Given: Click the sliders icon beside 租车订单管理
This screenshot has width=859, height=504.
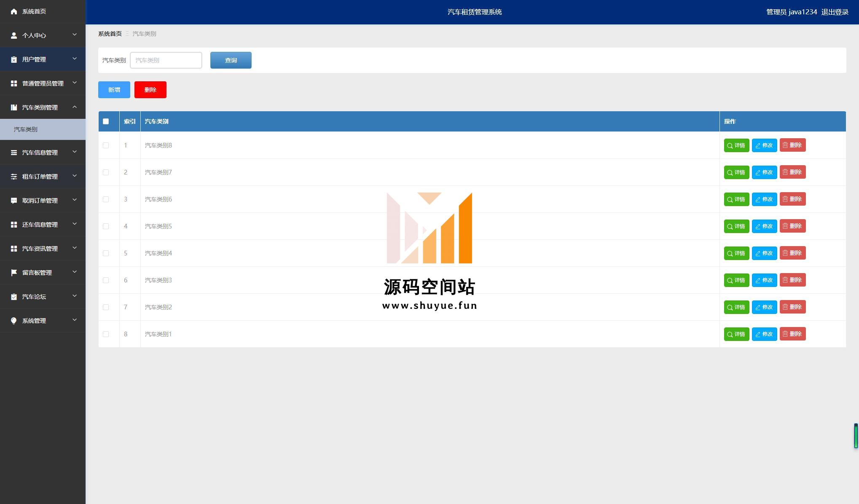Looking at the screenshot, I should (14, 177).
